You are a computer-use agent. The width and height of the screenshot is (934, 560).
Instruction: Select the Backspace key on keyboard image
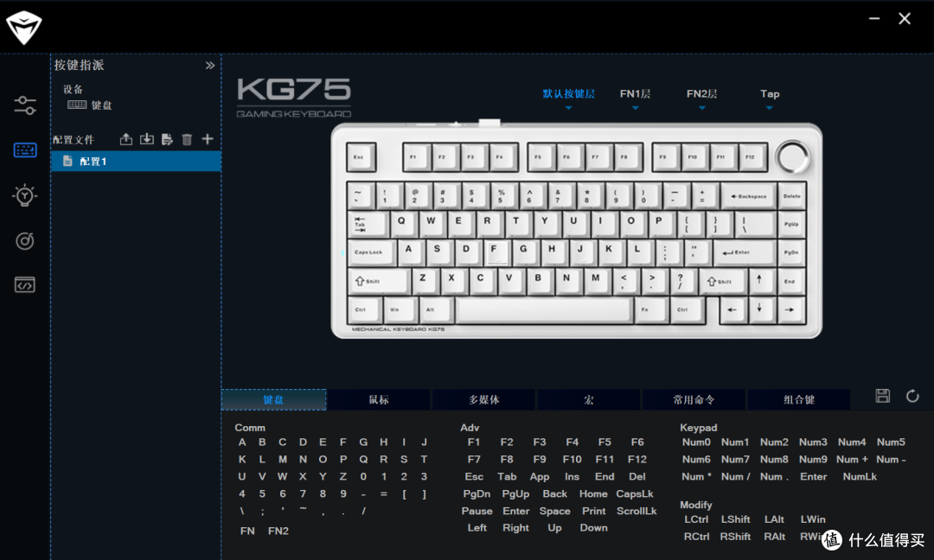[x=749, y=196]
